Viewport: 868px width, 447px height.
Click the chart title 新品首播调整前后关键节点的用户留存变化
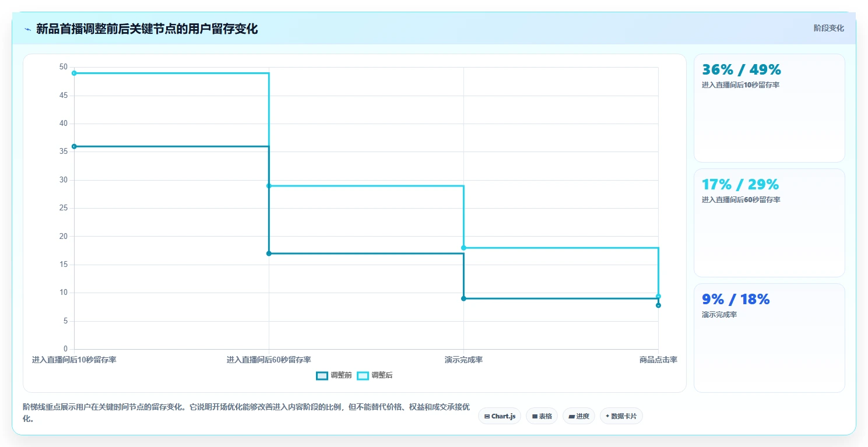pyautogui.click(x=147, y=29)
